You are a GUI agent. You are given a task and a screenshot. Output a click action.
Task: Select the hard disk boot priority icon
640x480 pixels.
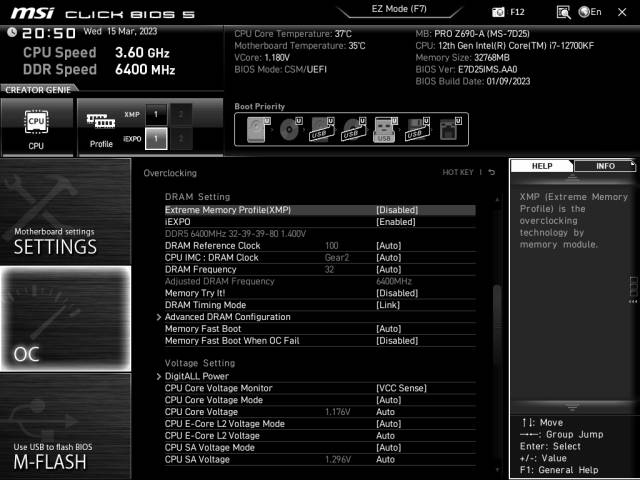click(x=258, y=129)
